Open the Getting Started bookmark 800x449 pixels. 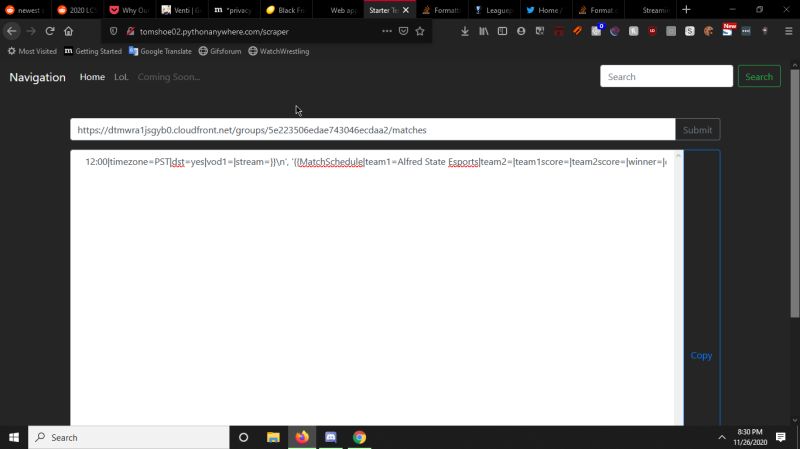93,51
